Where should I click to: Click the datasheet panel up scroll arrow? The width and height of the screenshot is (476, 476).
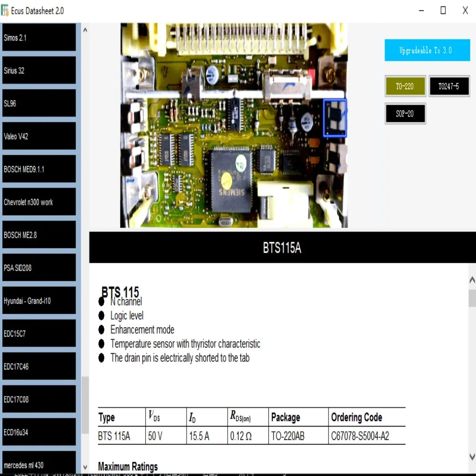click(472, 279)
